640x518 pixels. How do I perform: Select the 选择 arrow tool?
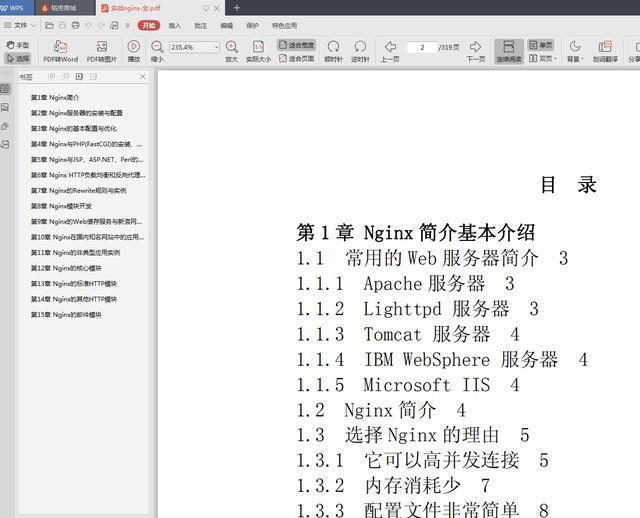click(x=18, y=59)
